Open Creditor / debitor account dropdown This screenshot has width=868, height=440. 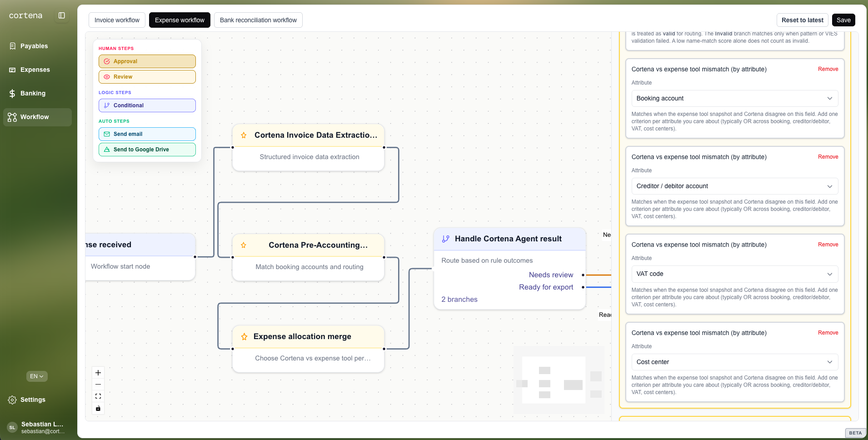click(734, 186)
